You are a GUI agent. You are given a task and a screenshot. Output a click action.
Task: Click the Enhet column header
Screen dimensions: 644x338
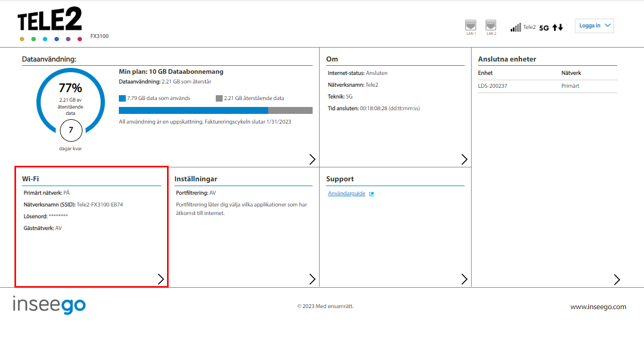[x=486, y=73]
